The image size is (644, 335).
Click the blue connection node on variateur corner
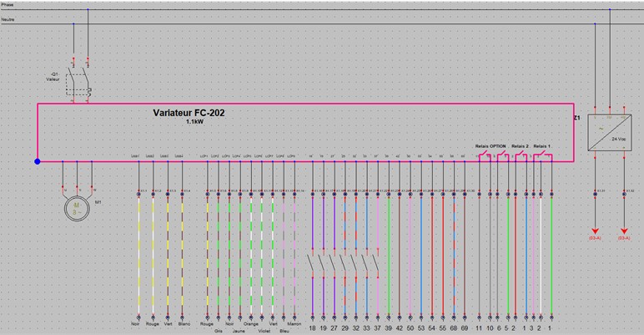[38, 161]
